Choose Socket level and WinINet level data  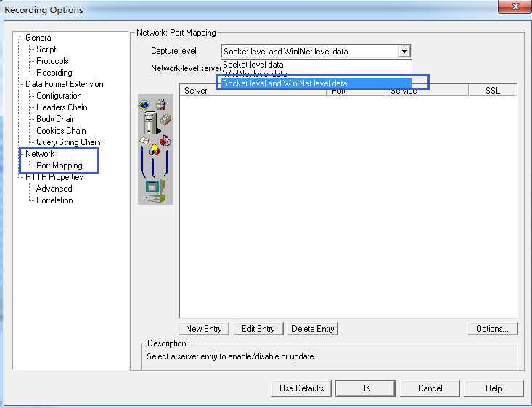316,83
